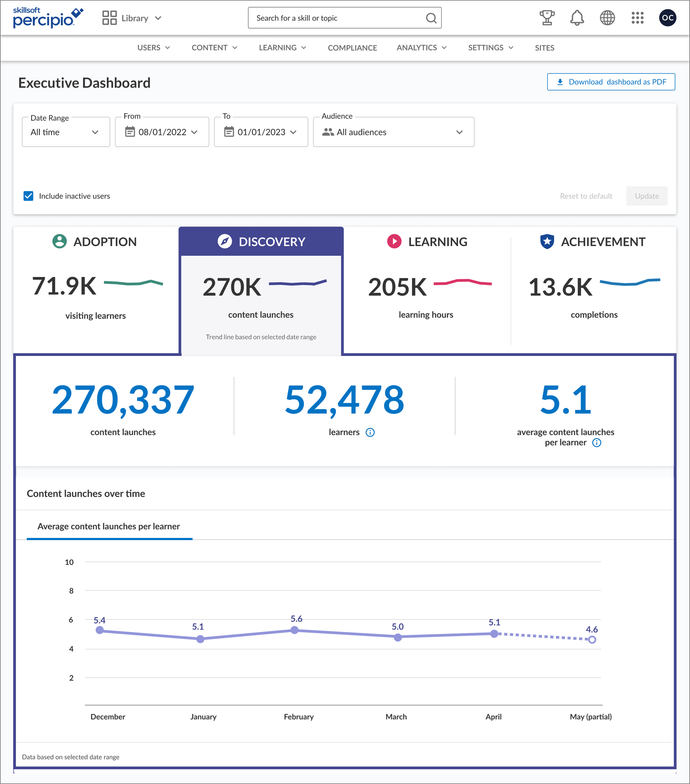Click the info icon next to learners
Screen dimensions: 690x784
pyautogui.click(x=370, y=432)
